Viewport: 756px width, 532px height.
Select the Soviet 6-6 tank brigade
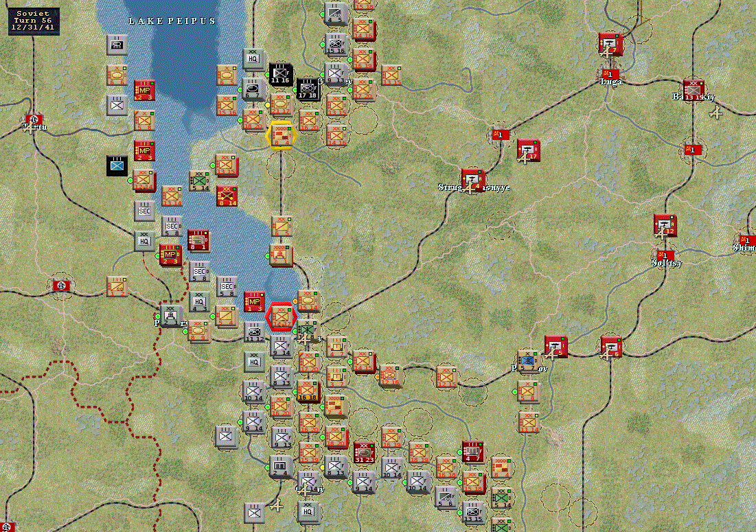pos(117,76)
